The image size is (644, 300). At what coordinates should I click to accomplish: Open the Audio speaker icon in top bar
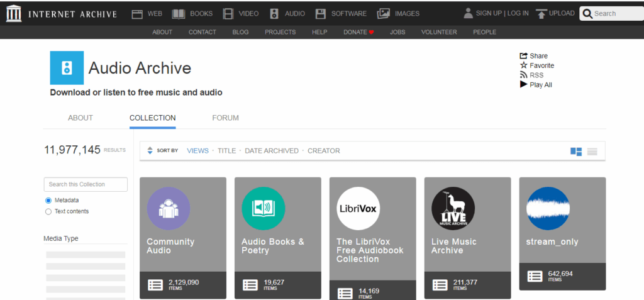pyautogui.click(x=274, y=14)
